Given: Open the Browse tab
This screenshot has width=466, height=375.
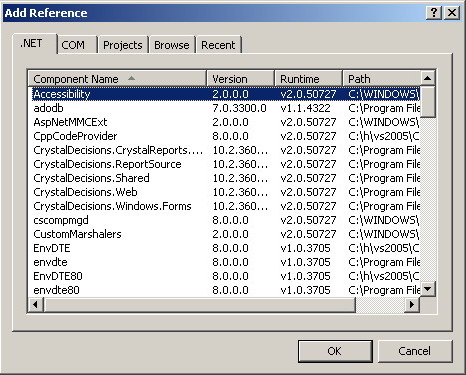Looking at the screenshot, I should [x=172, y=45].
